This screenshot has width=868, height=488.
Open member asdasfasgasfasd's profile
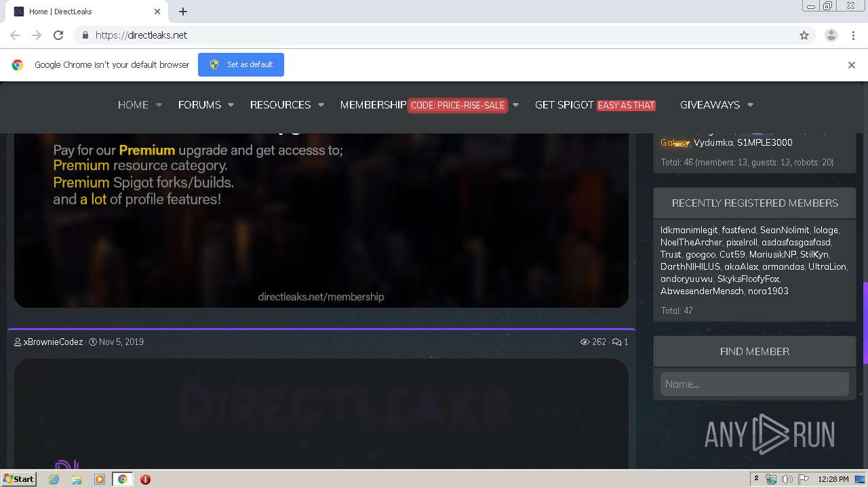click(x=795, y=243)
